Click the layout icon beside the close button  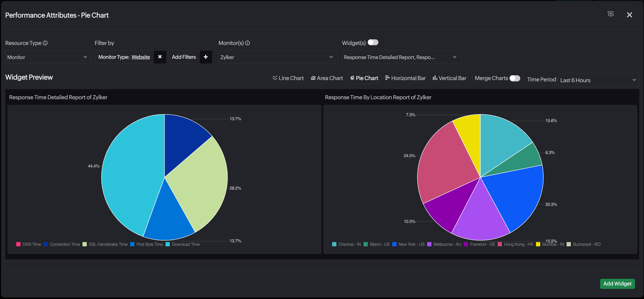click(x=611, y=14)
